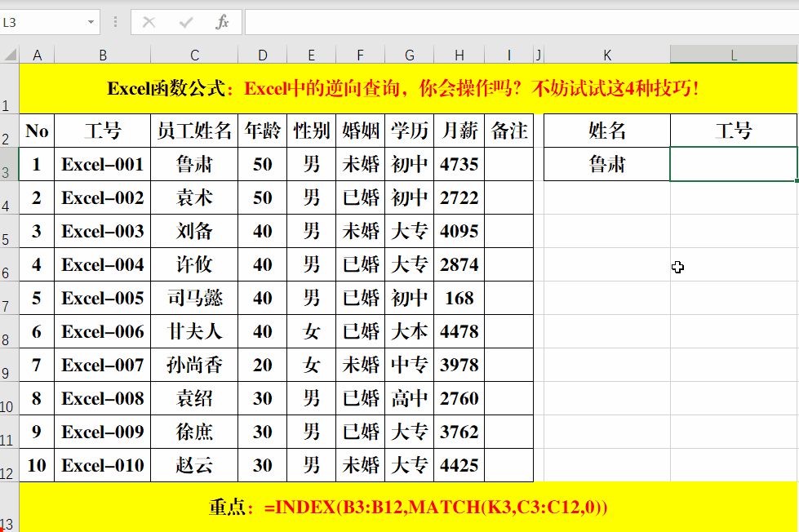
Task: Select column K header
Action: pyautogui.click(x=607, y=55)
